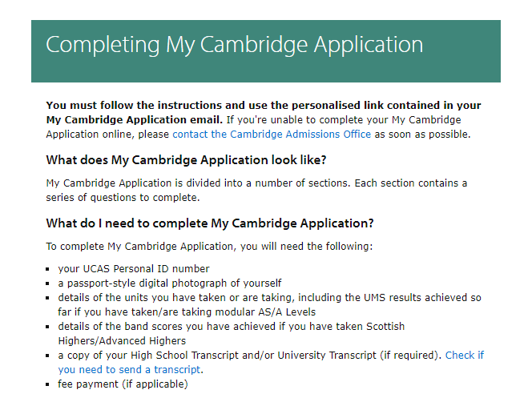Click the 'Completing My Cambridge Application' banner title

[234, 44]
